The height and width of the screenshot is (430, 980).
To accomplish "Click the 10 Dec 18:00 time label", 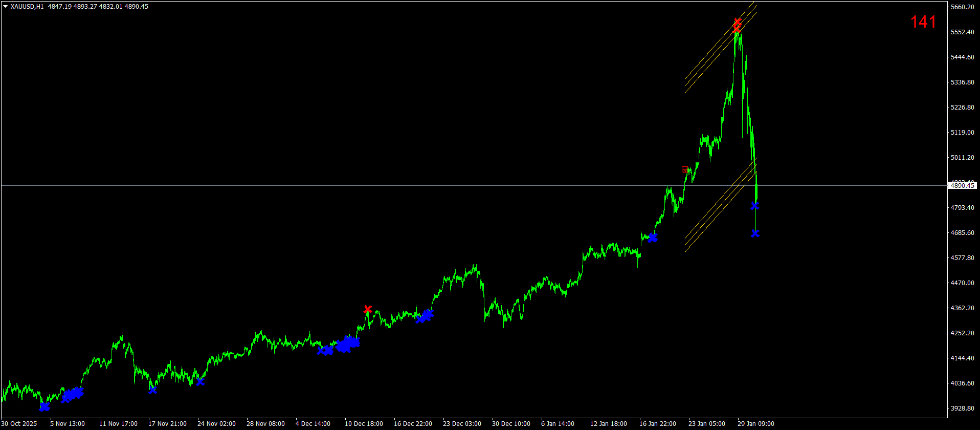I will click(364, 424).
